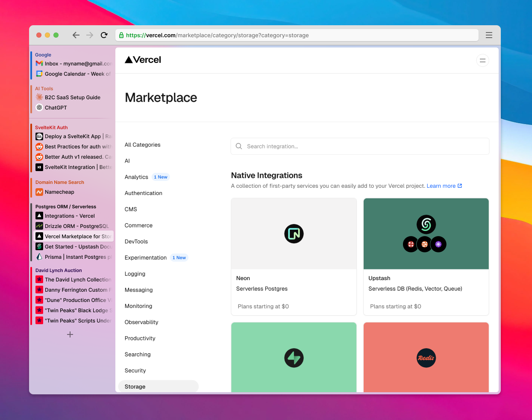Open the Danny Ferrington Custom tab
Screen dimensions: 532x420
[x=73, y=290]
